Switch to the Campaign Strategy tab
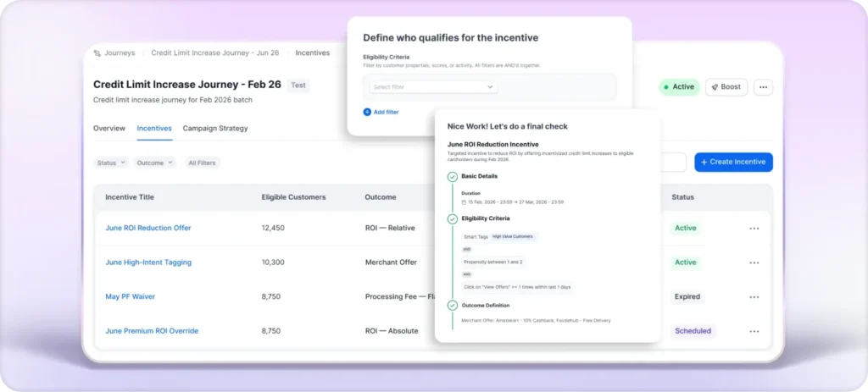The image size is (868, 392). point(215,129)
